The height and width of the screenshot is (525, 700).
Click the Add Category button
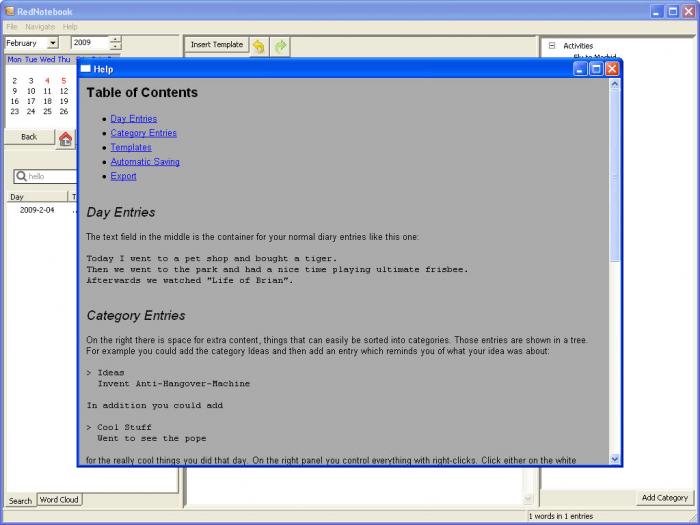click(x=665, y=498)
